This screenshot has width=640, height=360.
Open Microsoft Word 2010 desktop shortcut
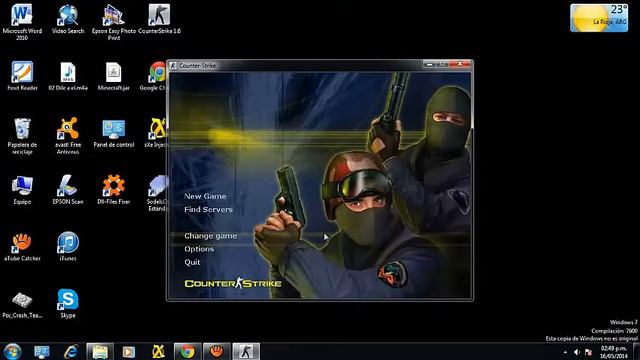click(22, 22)
